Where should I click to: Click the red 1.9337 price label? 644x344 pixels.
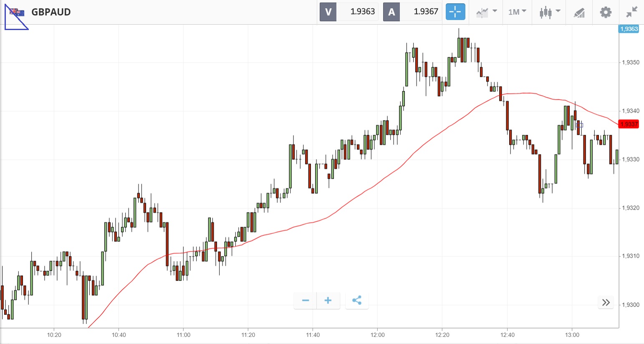629,124
